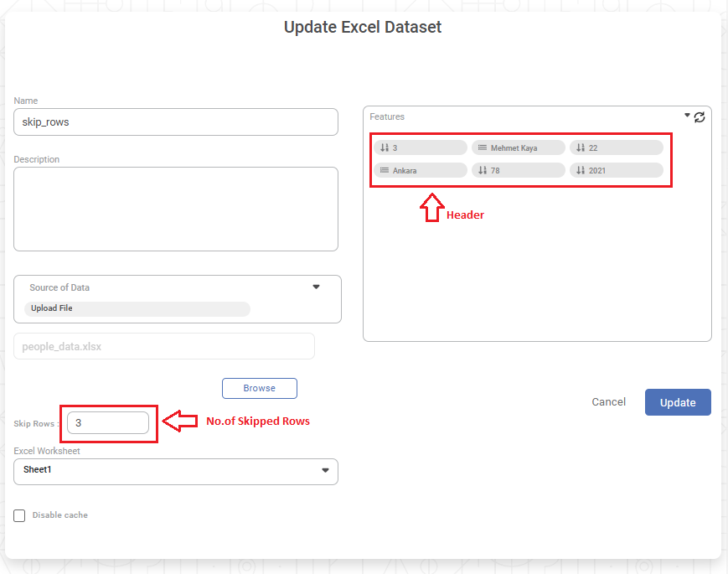The height and width of the screenshot is (574, 728).
Task: Click the text type icon beside Ankara
Action: click(x=385, y=170)
